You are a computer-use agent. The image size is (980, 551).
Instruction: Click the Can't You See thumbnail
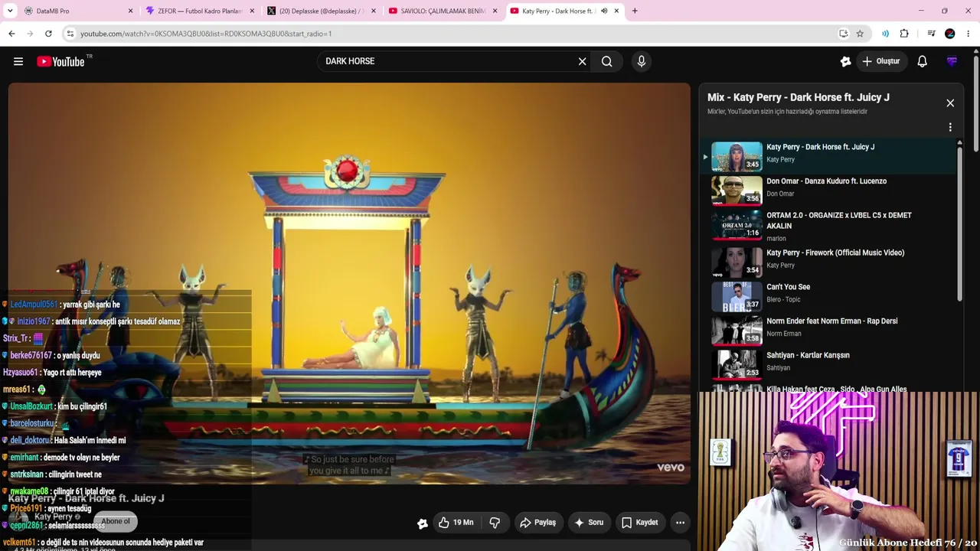[x=737, y=296]
